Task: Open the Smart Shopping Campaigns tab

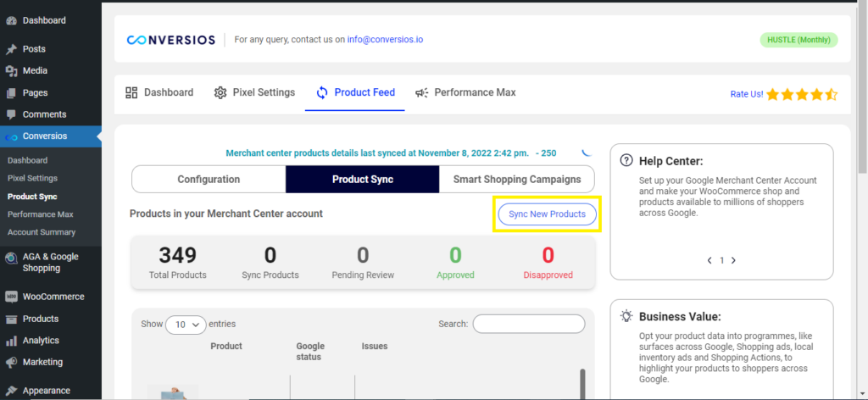Action: tap(517, 180)
